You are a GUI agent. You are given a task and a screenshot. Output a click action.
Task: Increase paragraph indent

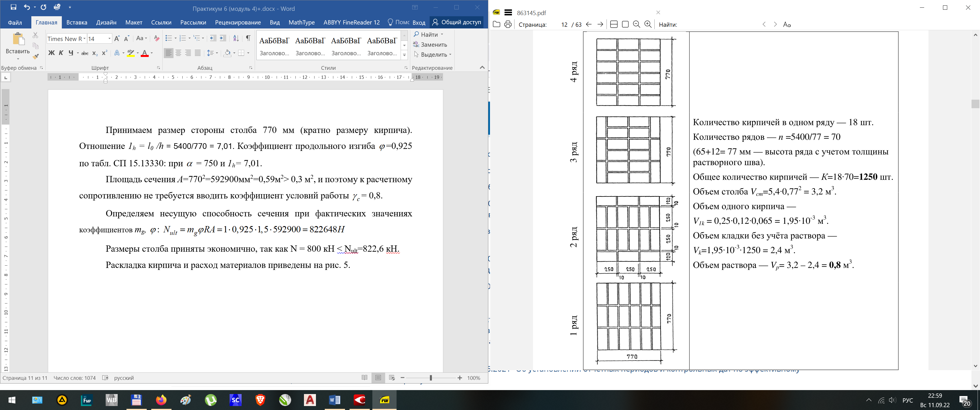pyautogui.click(x=223, y=38)
